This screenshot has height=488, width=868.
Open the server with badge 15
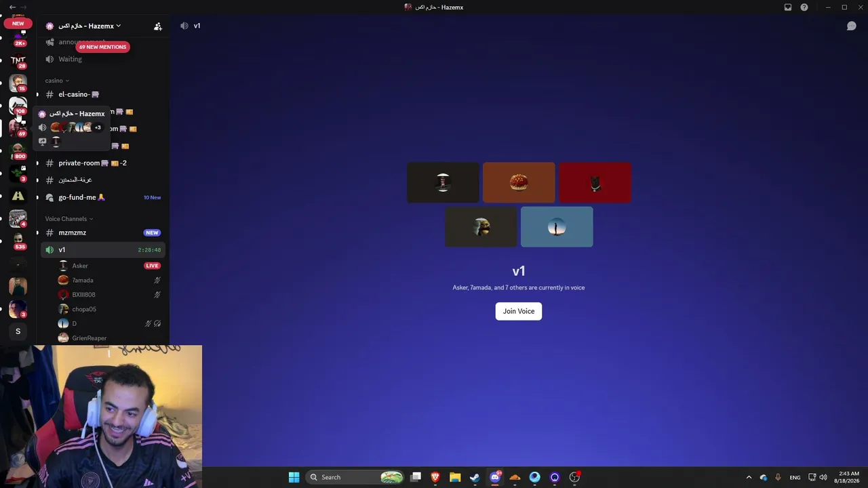tap(18, 83)
